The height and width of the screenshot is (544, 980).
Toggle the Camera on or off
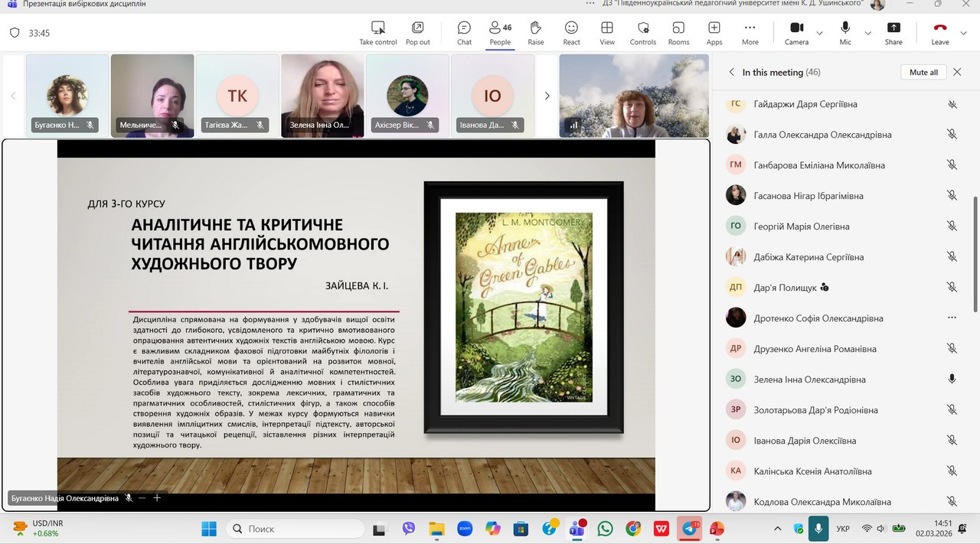click(796, 32)
